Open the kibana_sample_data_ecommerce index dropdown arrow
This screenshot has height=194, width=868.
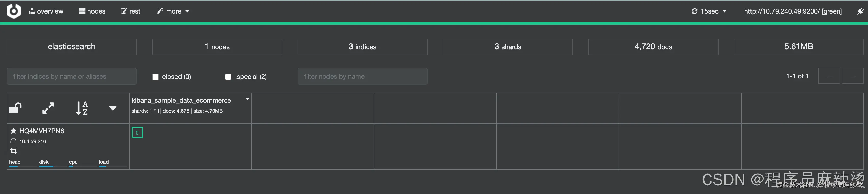tap(247, 99)
